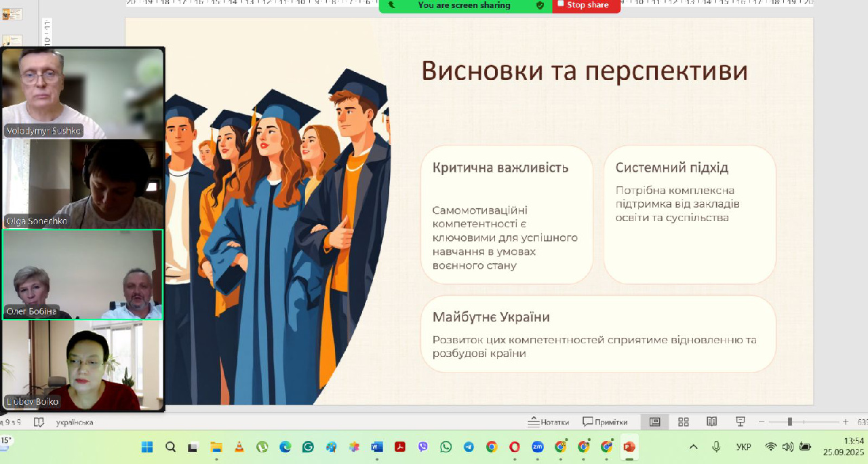Screen dimensions: 868x464
Task: Open the clock and date panel
Action: (x=844, y=446)
